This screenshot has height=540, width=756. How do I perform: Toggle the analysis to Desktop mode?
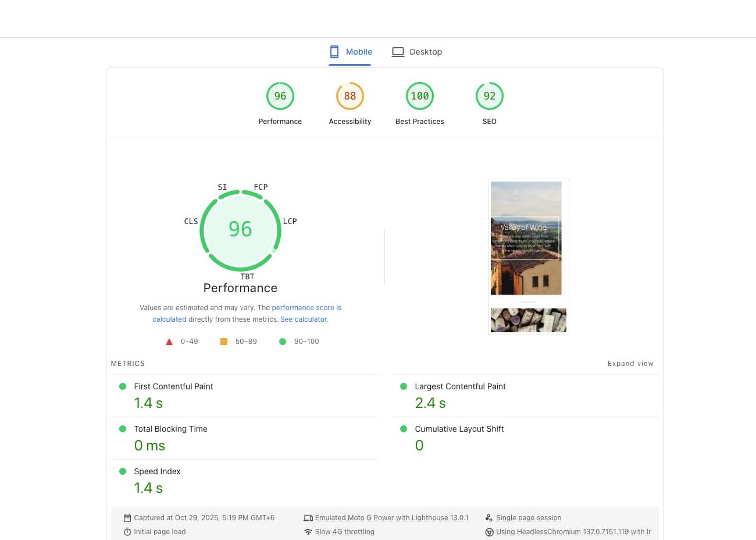[416, 51]
